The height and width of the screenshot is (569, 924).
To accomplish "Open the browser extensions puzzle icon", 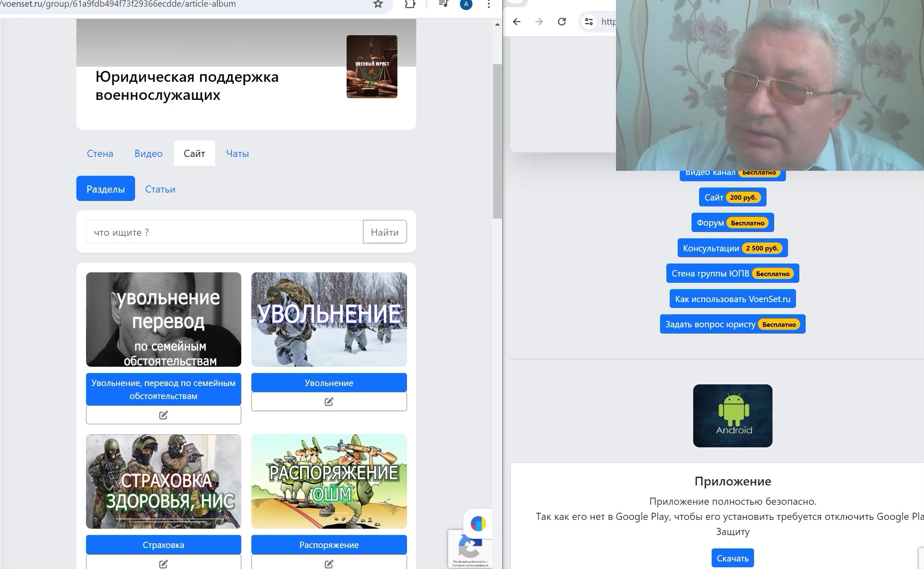I will click(410, 4).
